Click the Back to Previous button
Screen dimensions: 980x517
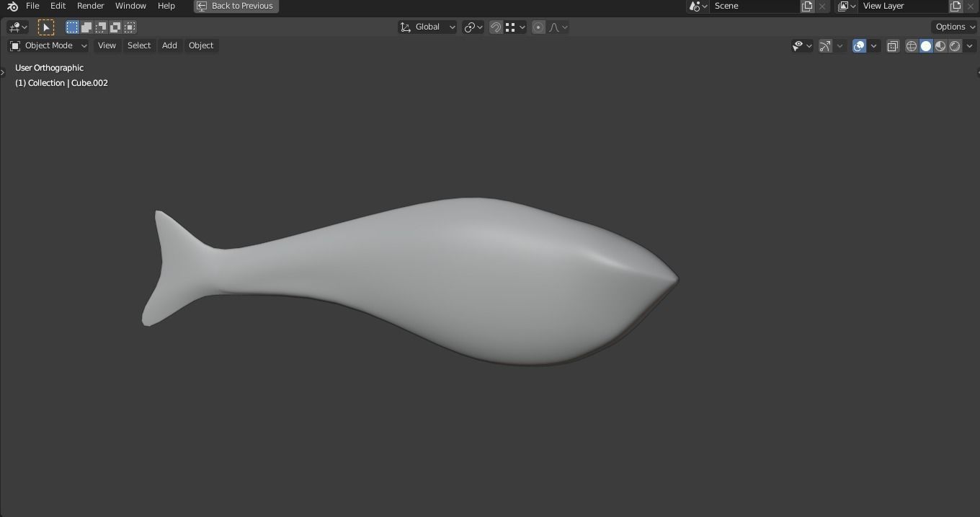tap(236, 6)
